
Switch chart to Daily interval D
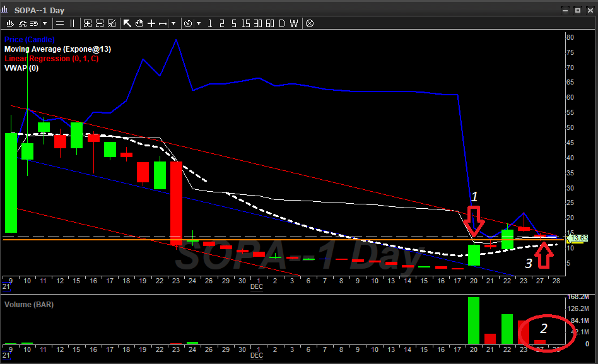point(282,23)
